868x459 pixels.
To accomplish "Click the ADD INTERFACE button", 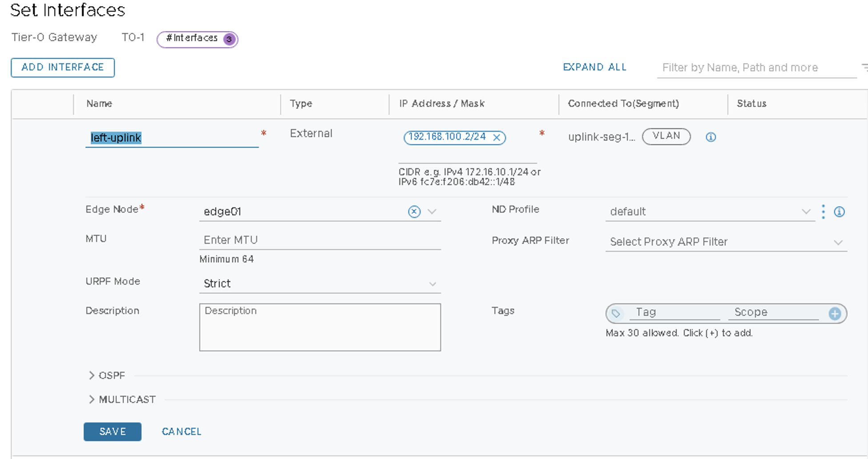I will coord(63,68).
